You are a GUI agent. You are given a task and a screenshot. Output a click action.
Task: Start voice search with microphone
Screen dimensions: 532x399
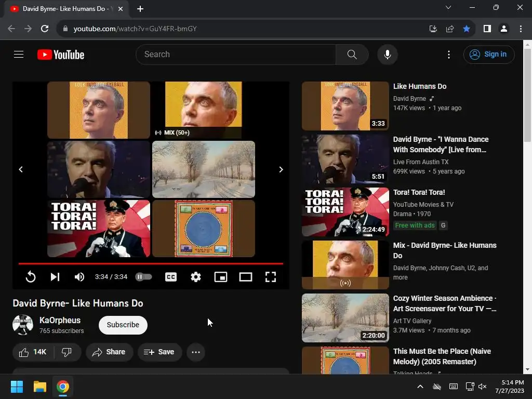[387, 54]
